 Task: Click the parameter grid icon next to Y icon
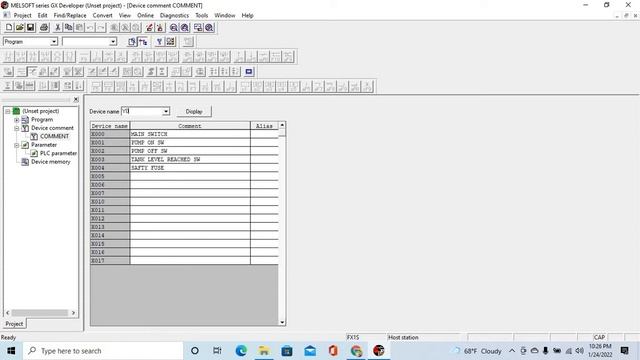[x=170, y=42]
